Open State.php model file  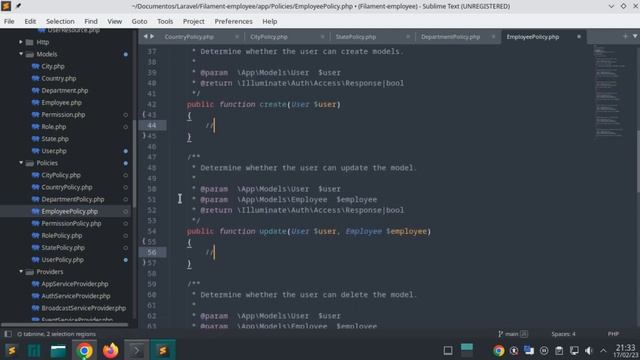tap(55, 139)
